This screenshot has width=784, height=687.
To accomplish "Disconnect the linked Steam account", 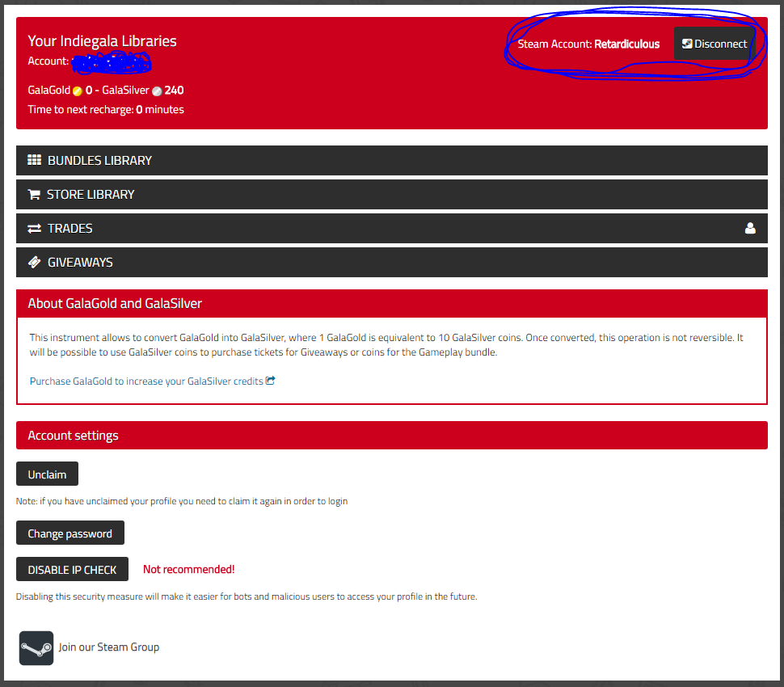I will (x=714, y=44).
